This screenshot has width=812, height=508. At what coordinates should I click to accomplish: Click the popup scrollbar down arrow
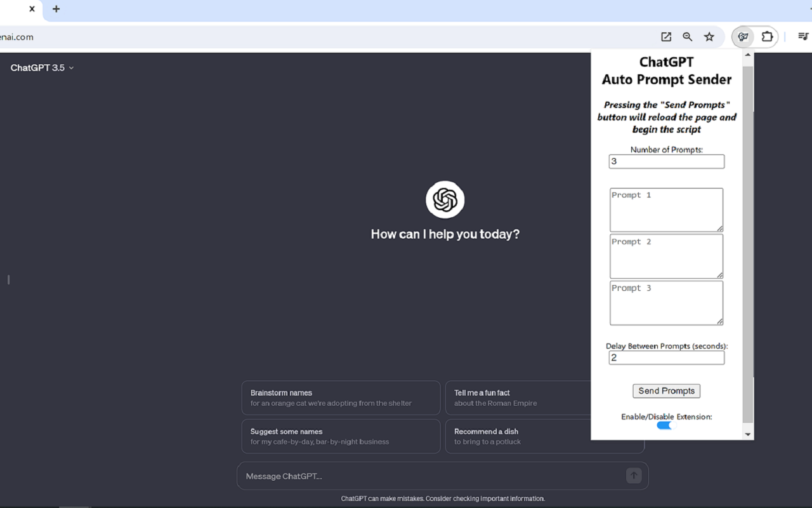tap(748, 434)
